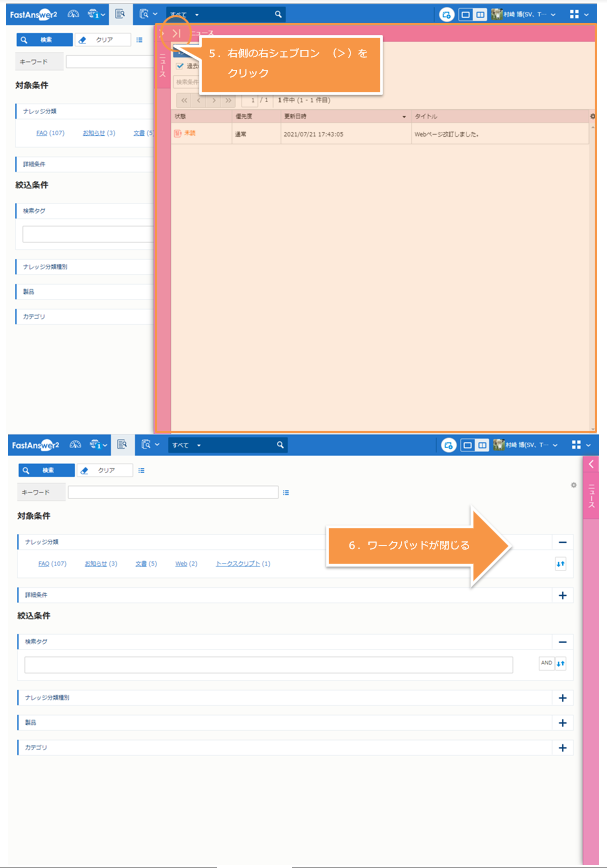
Task: Toggle the AND operator button for search tags
Action: point(546,663)
